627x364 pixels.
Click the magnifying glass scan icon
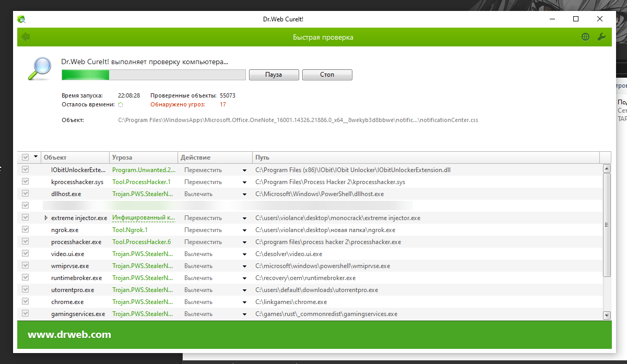click(x=39, y=68)
